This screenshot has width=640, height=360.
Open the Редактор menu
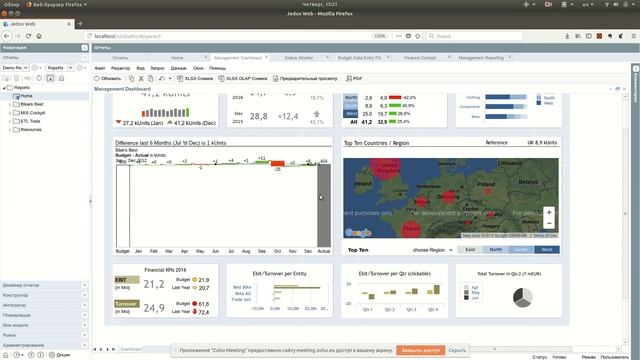[120, 68]
